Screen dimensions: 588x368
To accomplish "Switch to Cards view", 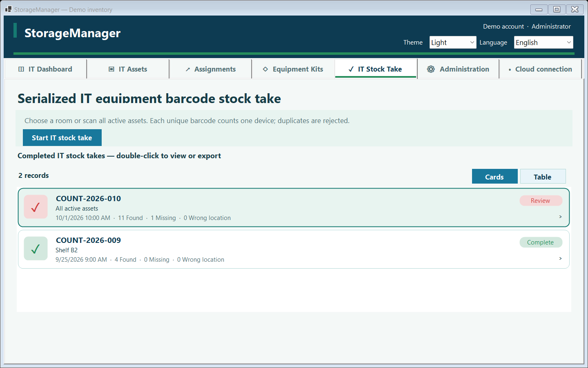I will coord(494,177).
